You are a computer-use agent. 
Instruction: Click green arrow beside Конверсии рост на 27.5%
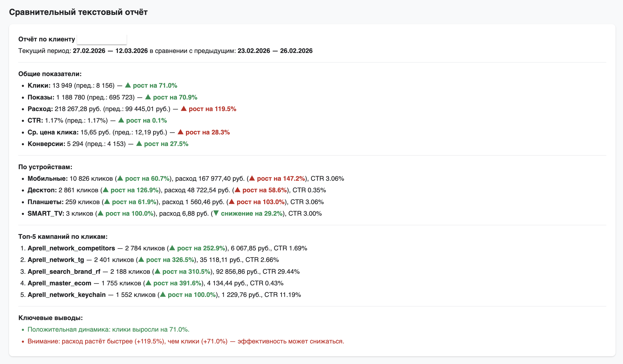click(x=139, y=143)
